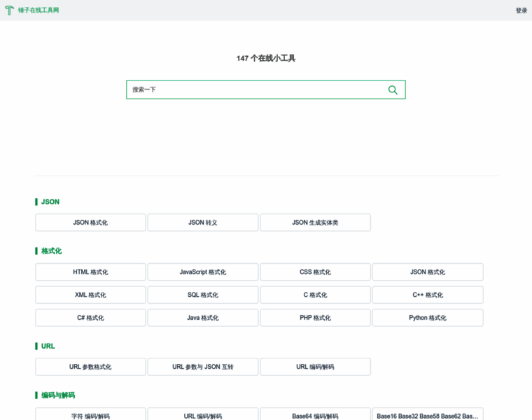The image size is (532, 420).
Task: Click the 登录 login link
Action: [521, 10]
